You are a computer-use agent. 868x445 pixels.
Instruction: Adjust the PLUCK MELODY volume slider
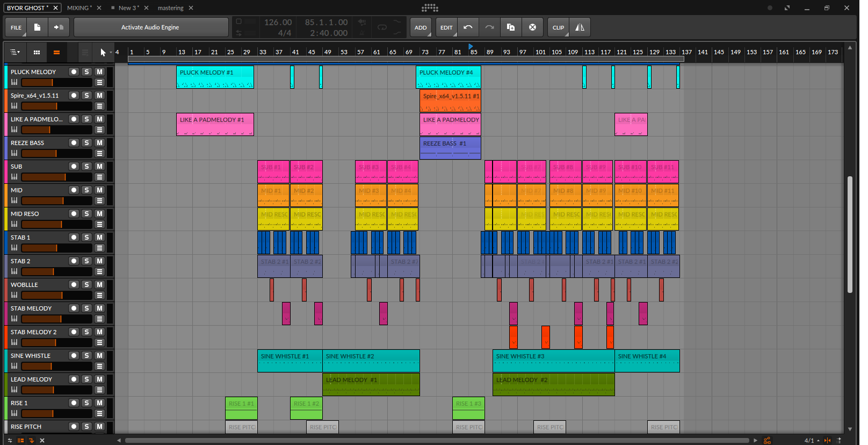[x=56, y=83]
